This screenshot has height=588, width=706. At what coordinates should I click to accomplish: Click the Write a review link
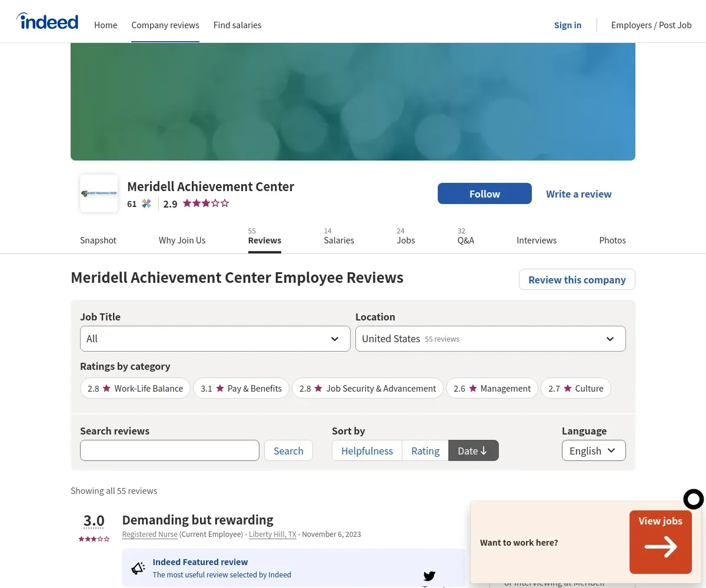[x=579, y=193]
